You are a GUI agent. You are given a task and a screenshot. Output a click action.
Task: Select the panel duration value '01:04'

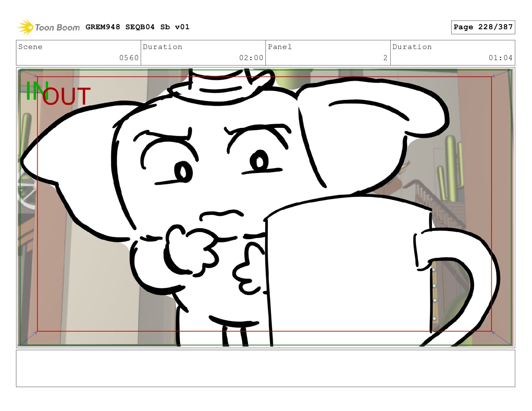(501, 58)
